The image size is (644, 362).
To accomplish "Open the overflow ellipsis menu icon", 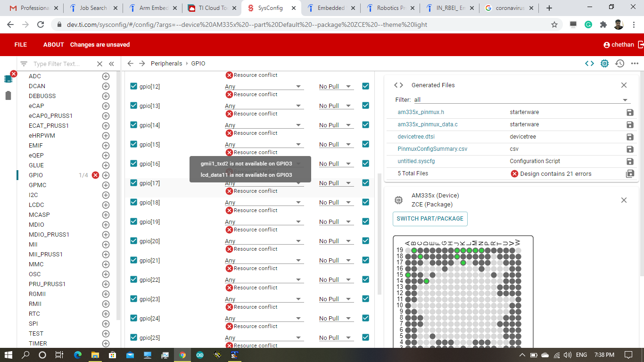I will [x=634, y=63].
